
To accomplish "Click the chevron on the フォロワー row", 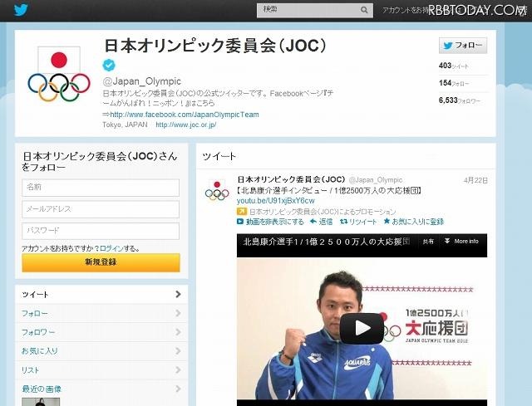I will pyautogui.click(x=178, y=332).
